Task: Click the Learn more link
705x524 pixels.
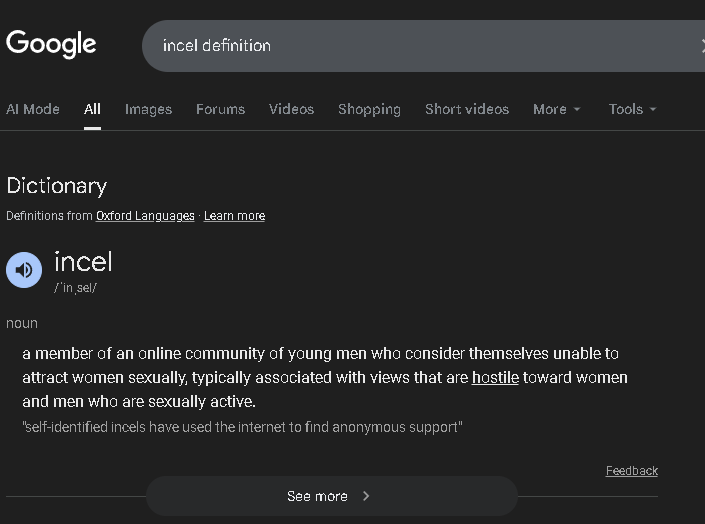Action: click(234, 216)
